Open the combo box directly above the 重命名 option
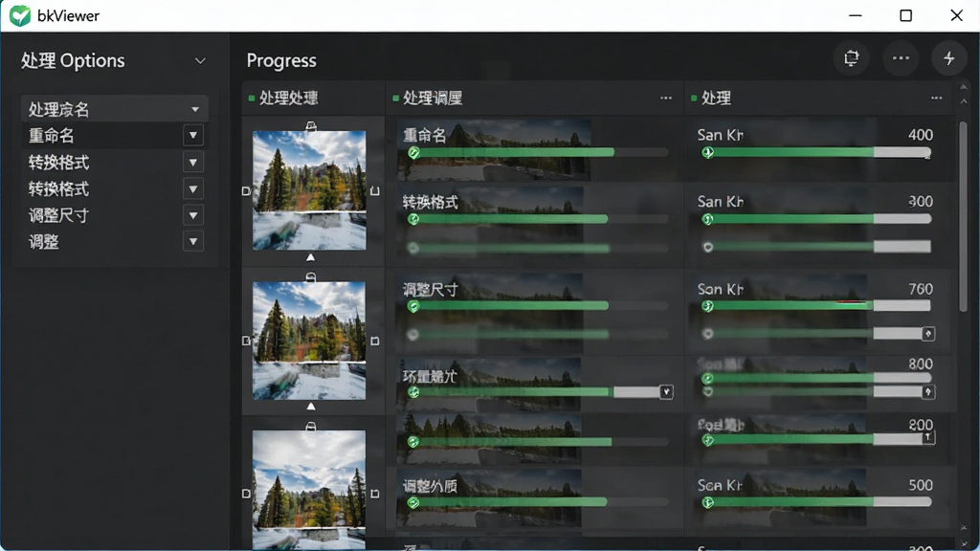Viewport: 980px width, 551px height. [115, 109]
